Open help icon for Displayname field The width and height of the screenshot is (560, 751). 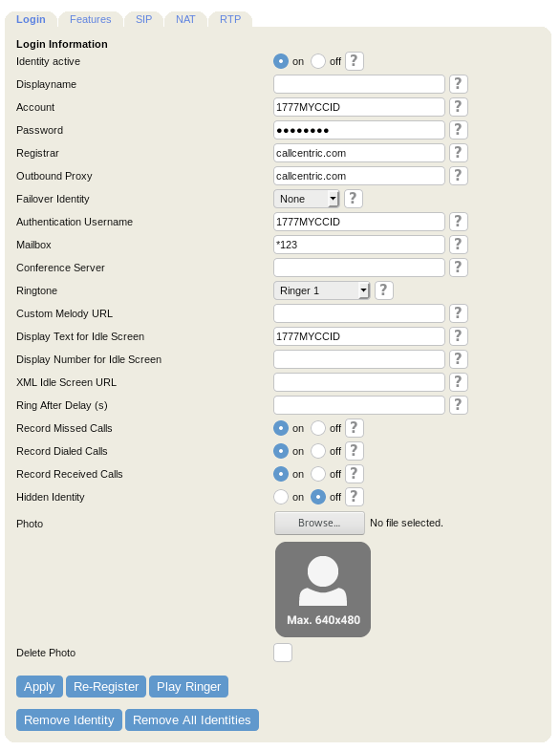[x=458, y=84]
